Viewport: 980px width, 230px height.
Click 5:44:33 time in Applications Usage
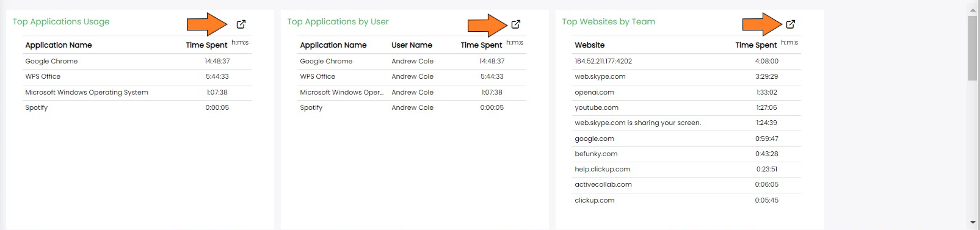(x=217, y=77)
